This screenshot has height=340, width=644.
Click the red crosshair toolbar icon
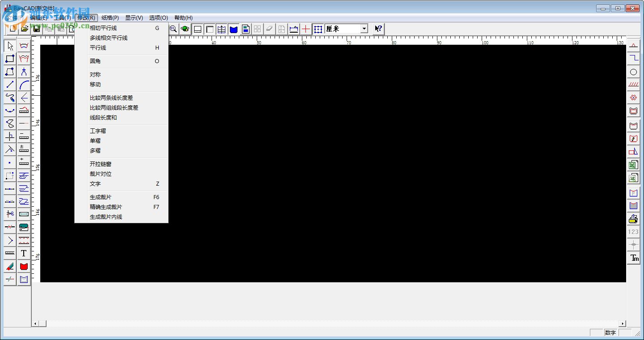click(306, 29)
